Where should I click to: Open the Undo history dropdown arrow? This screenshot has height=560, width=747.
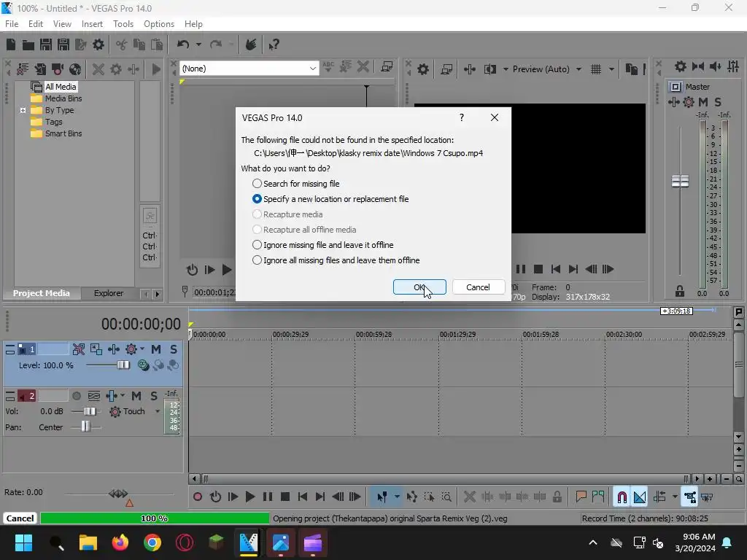(198, 44)
